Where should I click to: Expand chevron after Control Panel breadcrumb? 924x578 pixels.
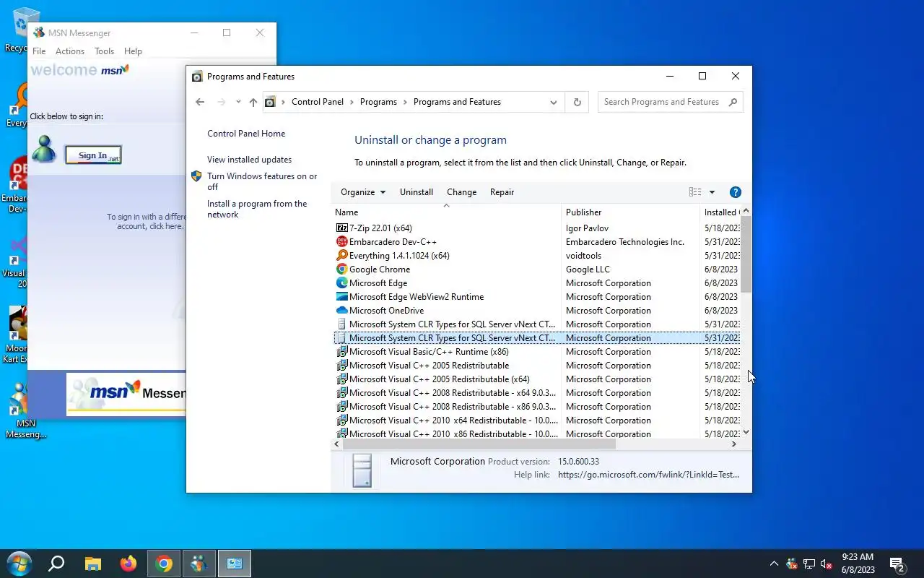tap(352, 102)
